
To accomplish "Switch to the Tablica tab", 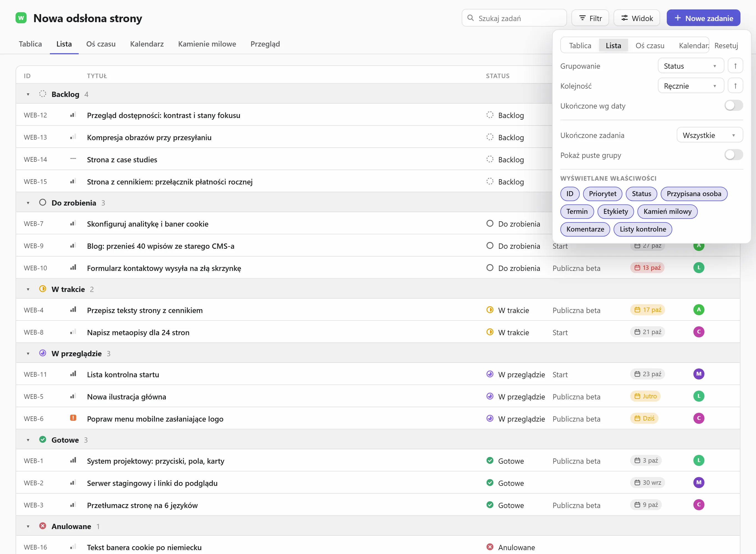I will [30, 44].
